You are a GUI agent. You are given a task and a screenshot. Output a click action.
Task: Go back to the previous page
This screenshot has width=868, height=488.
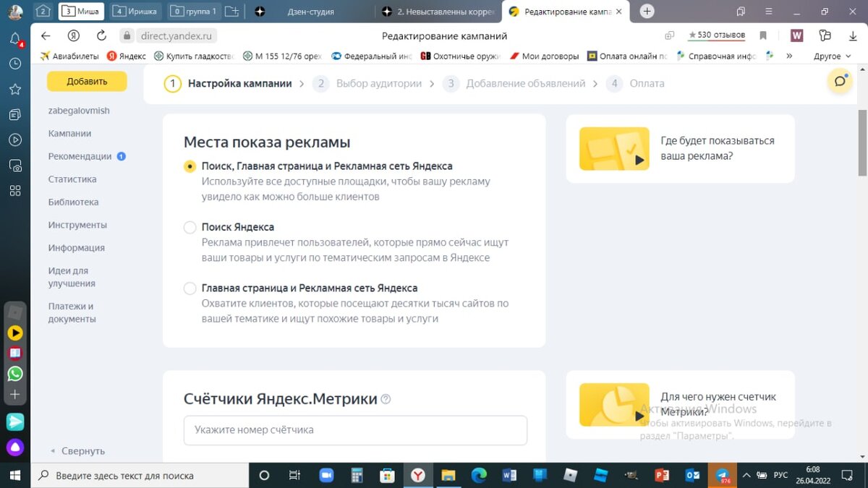point(46,35)
